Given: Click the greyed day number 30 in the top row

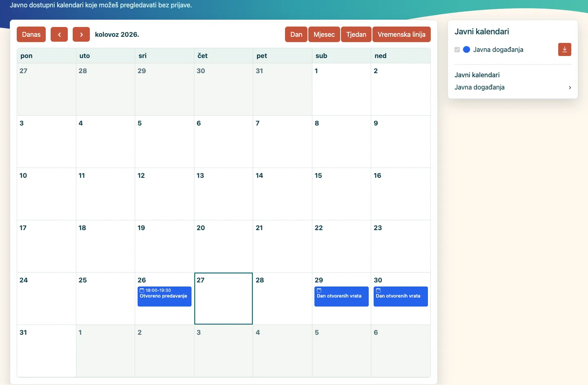Looking at the screenshot, I should coord(201,71).
